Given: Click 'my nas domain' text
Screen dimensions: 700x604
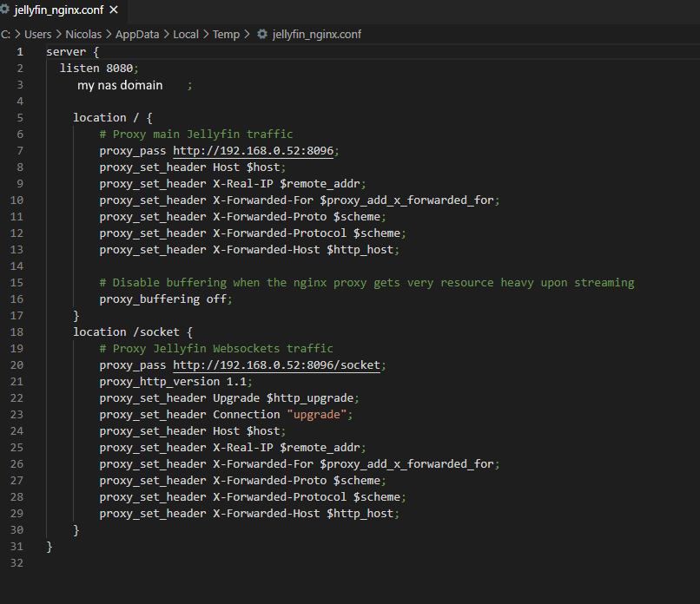Looking at the screenshot, I should tap(120, 85).
